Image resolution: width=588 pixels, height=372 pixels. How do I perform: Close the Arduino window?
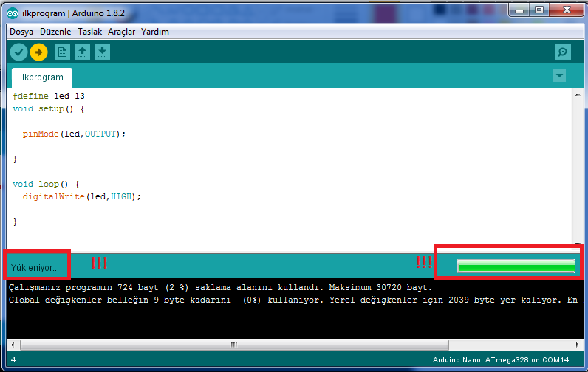point(567,10)
